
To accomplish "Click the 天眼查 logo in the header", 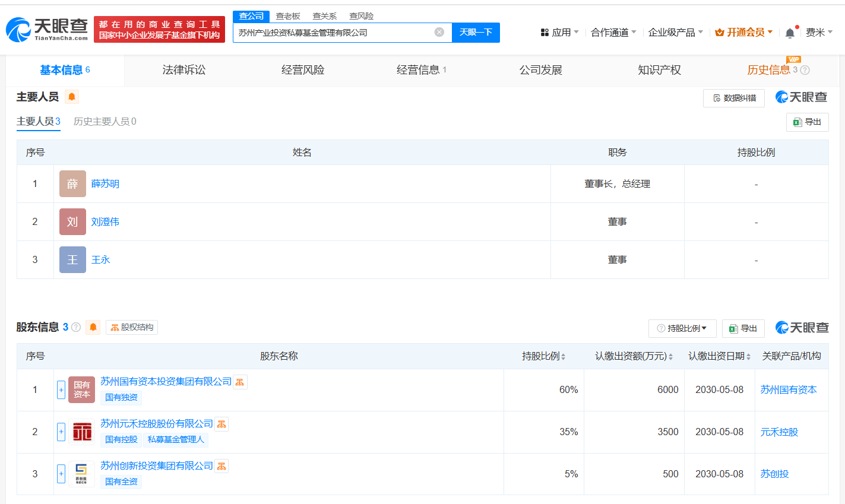I will coord(48,29).
